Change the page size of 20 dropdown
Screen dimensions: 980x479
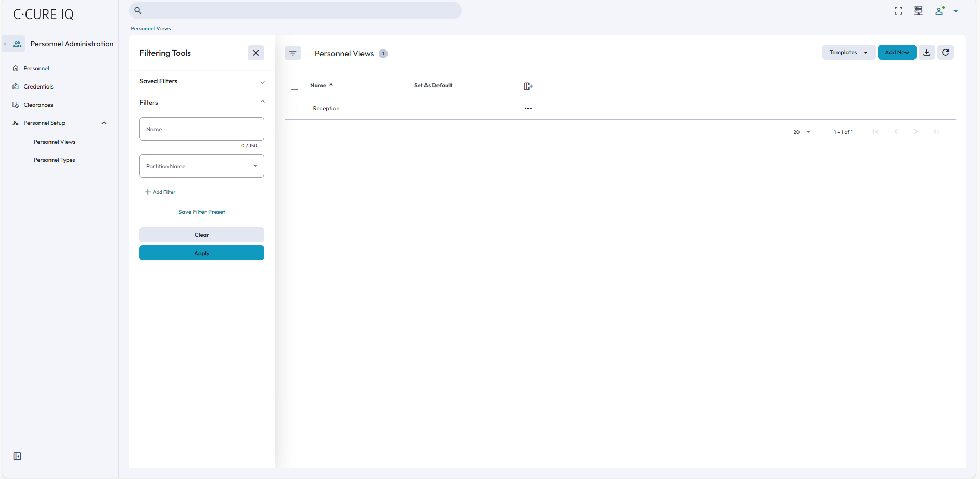tap(802, 132)
